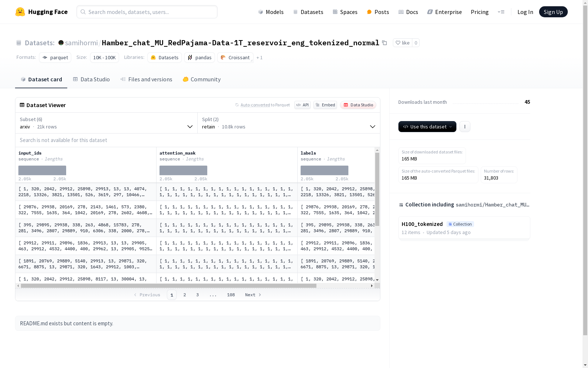
Task: Open the Split retain dropdown
Action: (289, 123)
